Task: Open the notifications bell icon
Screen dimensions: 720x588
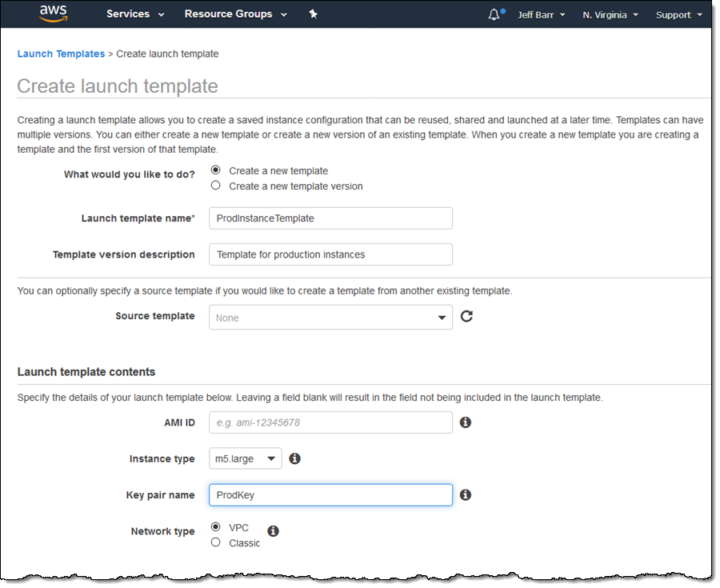Action: pyautogui.click(x=494, y=14)
